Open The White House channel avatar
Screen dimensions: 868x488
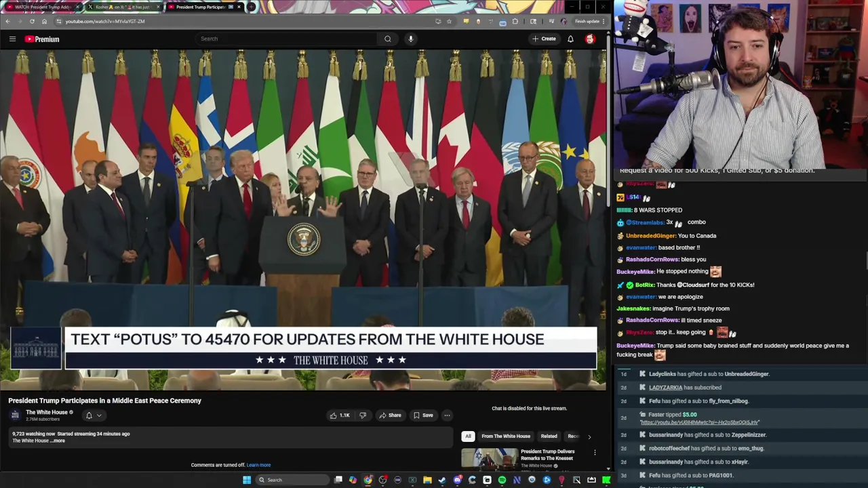tap(16, 415)
